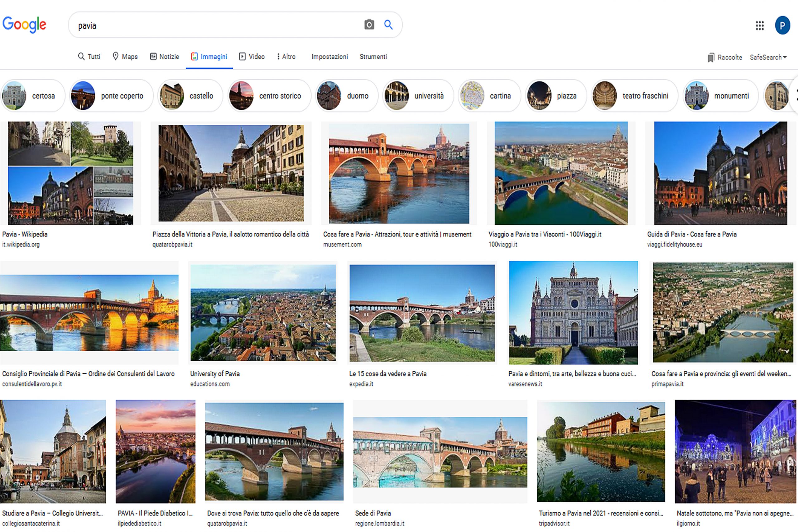Open the Piede Diabetico sunset image
This screenshot has width=798, height=532.
156,451
